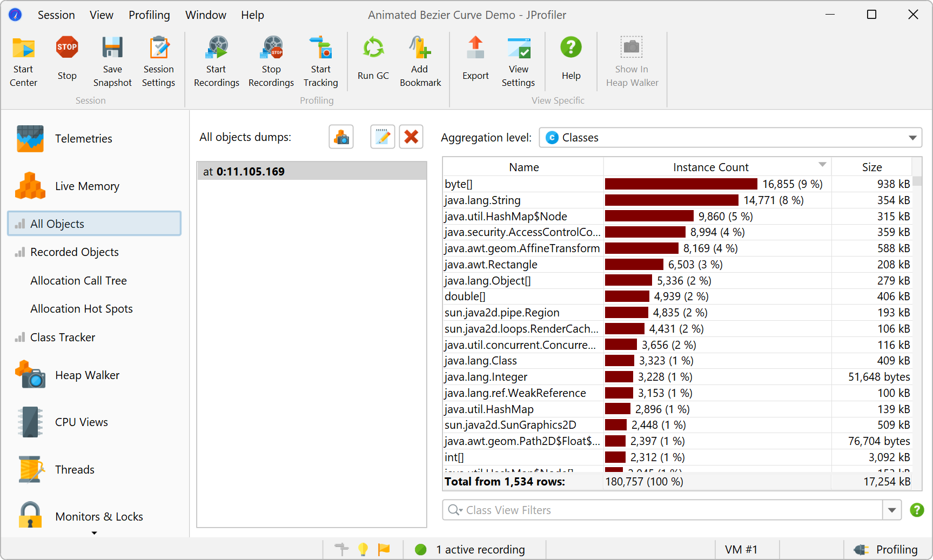
Task: Open View Settings
Action: (x=518, y=61)
